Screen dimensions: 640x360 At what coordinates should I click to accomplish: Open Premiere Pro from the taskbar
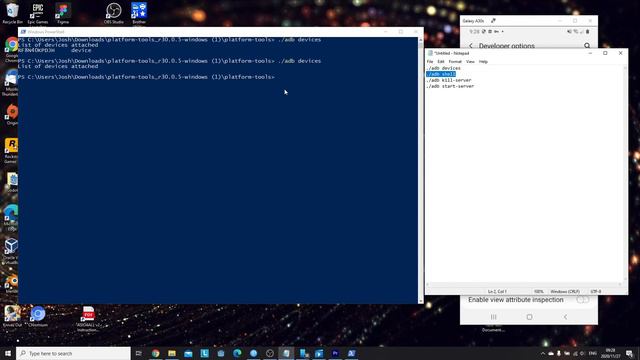pyautogui.click(x=335, y=353)
